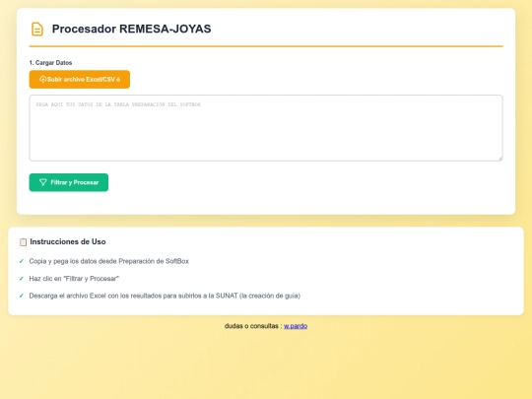The image size is (532, 399).
Task: Click the textarea resize grip corner
Action: [500, 159]
